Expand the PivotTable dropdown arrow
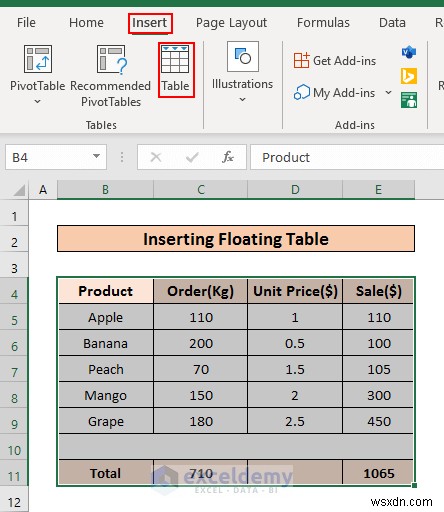This screenshot has height=512, width=444. (38, 101)
